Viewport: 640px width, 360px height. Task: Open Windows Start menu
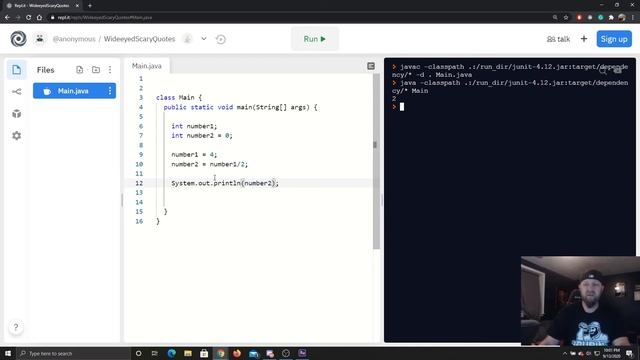coord(8,353)
